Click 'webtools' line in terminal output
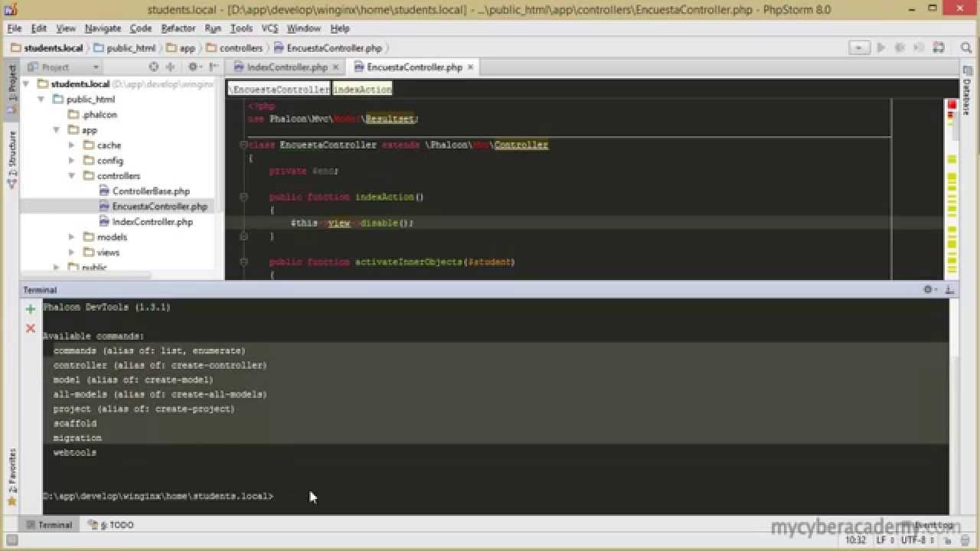 point(75,452)
